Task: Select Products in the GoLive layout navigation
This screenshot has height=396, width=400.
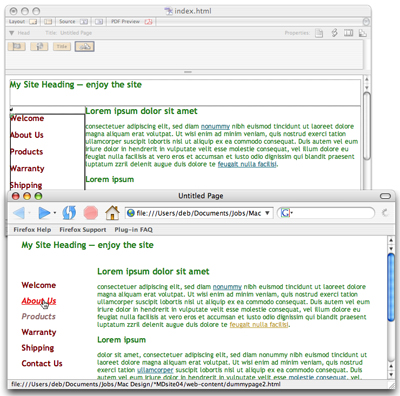Action: [x=27, y=152]
